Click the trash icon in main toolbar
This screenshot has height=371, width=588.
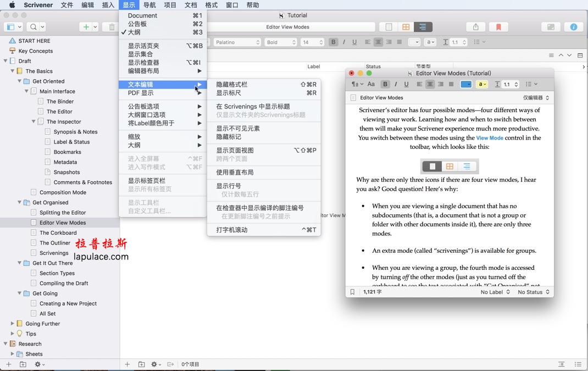[112, 27]
